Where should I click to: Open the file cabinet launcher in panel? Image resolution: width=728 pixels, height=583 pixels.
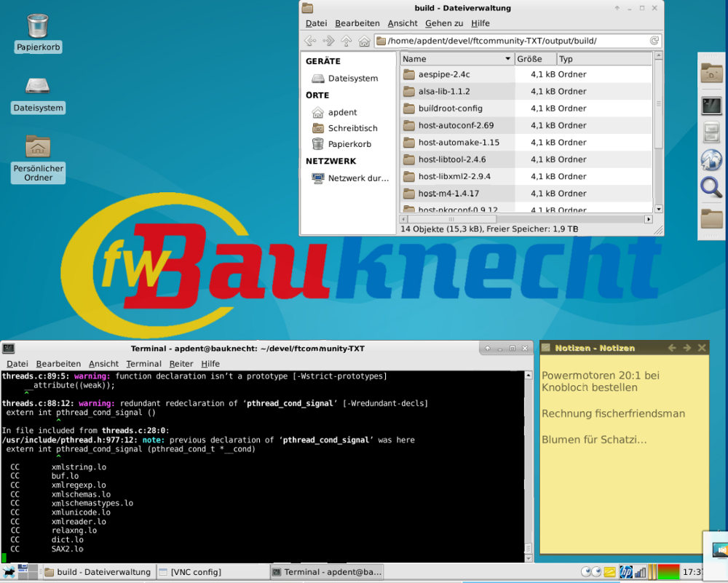click(x=711, y=132)
